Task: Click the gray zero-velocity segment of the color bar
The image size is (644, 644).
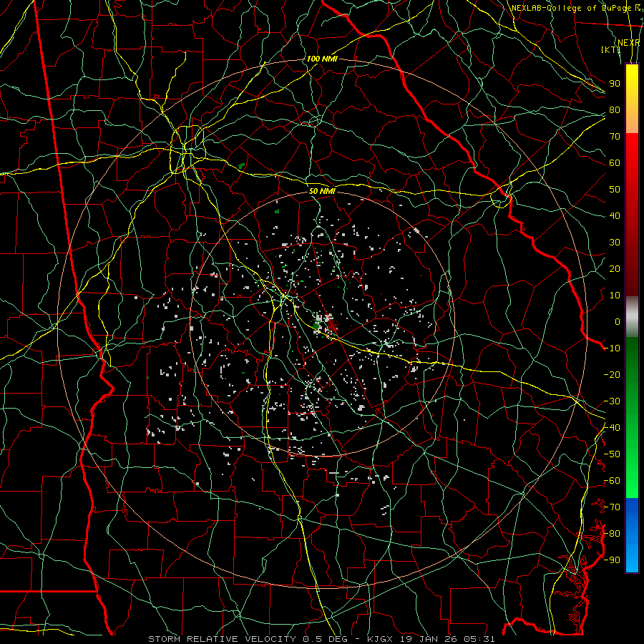Action: [x=632, y=317]
